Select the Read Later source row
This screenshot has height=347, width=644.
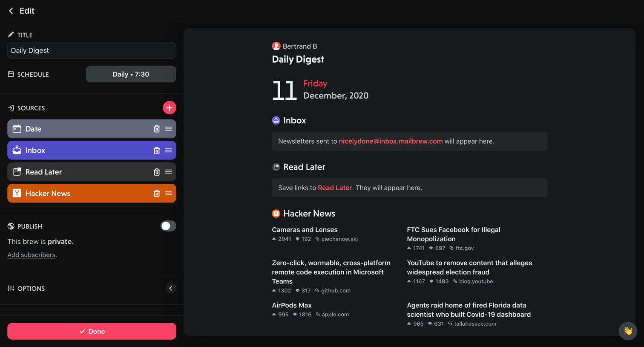(x=92, y=172)
